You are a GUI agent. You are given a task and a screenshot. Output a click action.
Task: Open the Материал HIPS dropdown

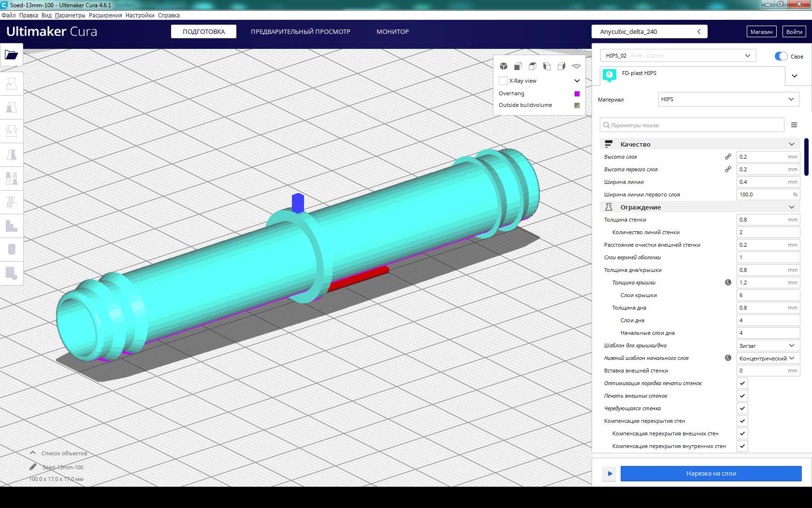pyautogui.click(x=728, y=99)
